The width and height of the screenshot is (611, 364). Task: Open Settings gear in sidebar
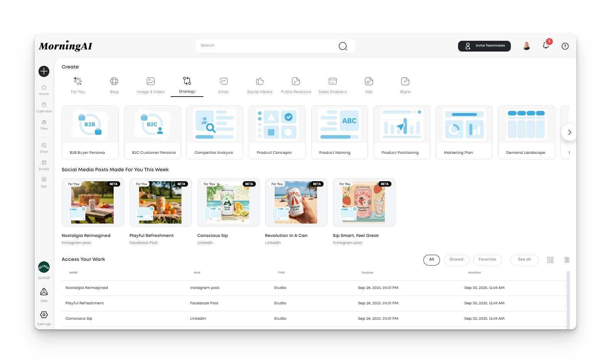44,317
